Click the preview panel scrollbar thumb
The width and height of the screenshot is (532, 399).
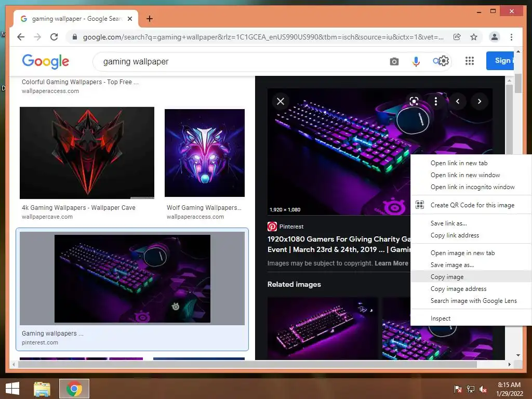pyautogui.click(x=509, y=119)
